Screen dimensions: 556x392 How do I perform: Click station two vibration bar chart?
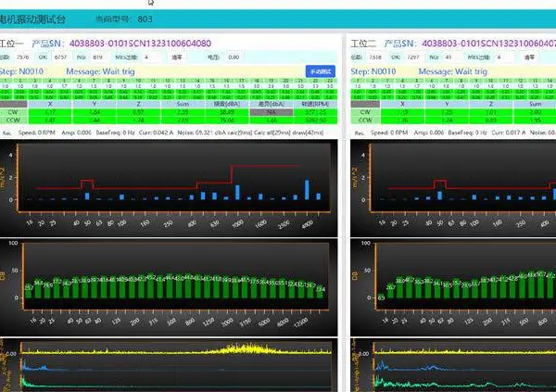(x=453, y=188)
